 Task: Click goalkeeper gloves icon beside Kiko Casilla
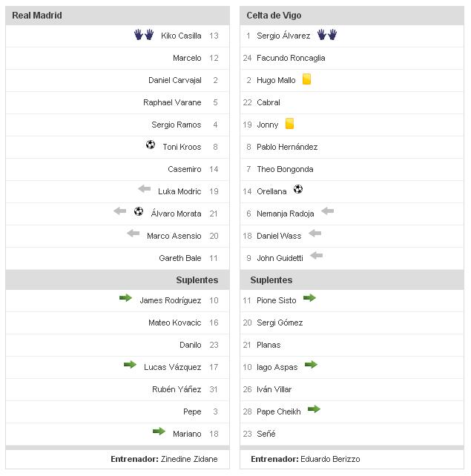click(144, 35)
